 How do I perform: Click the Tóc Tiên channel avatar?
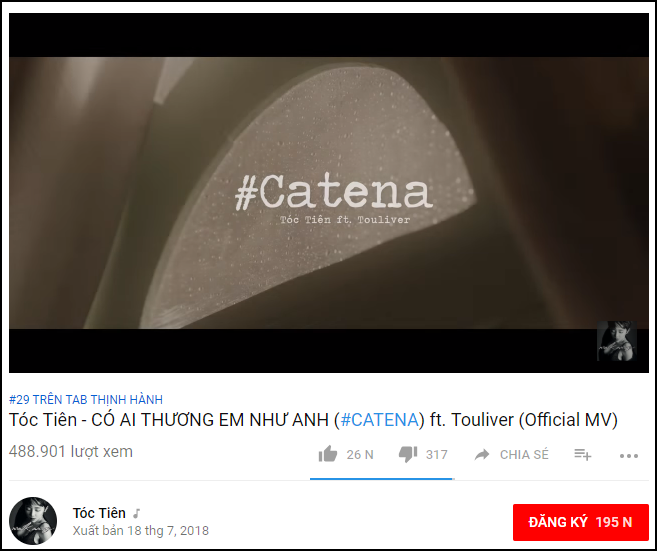[x=33, y=521]
